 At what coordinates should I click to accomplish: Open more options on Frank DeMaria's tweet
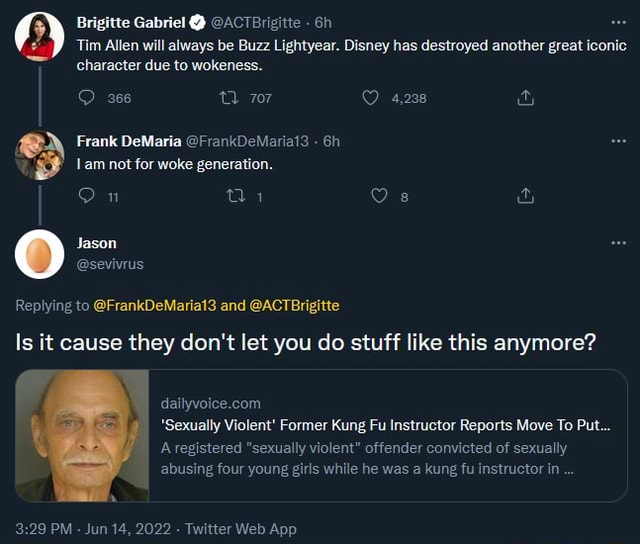618,141
